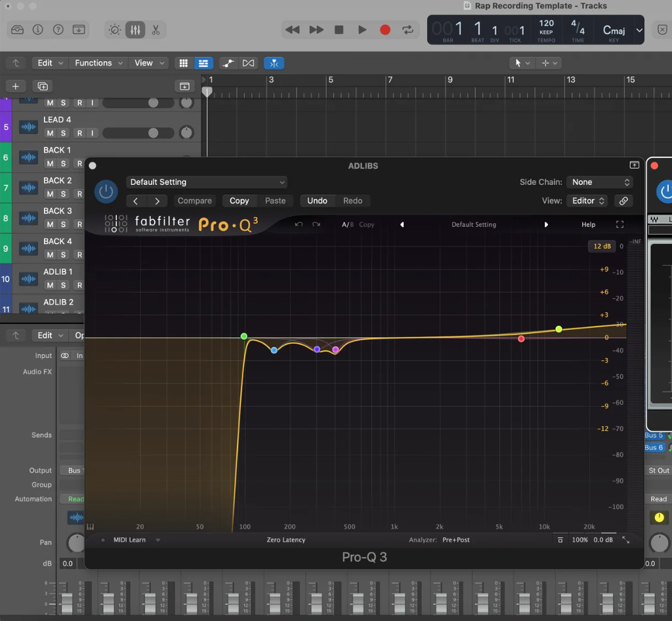This screenshot has width=672, height=621.
Task: Switch Tracks area to list view icon
Action: coord(203,63)
